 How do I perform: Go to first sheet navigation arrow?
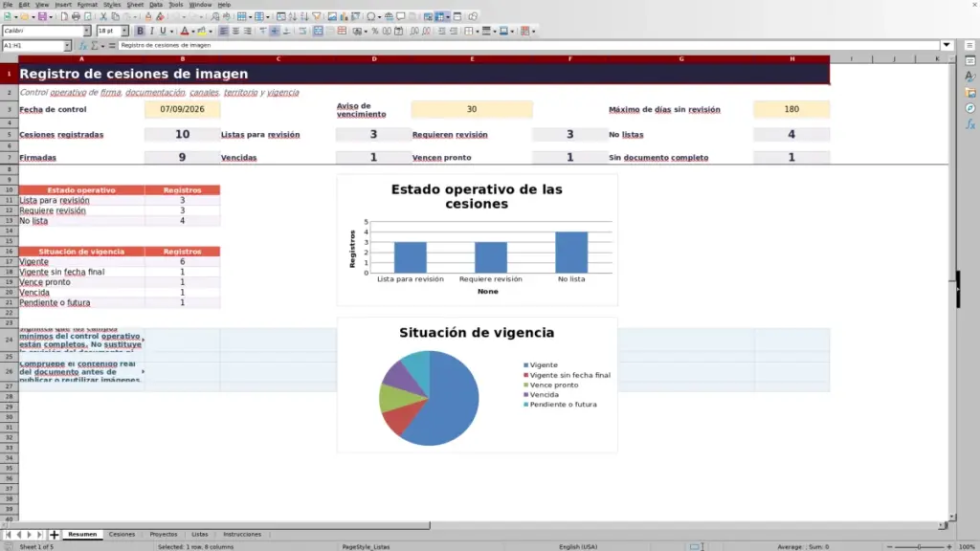click(8, 535)
